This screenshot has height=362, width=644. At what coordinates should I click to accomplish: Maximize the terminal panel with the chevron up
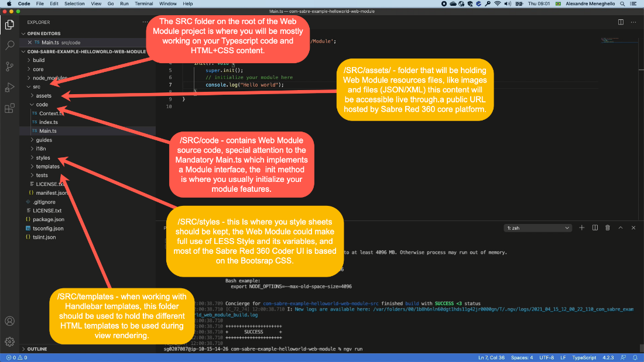pos(621,228)
